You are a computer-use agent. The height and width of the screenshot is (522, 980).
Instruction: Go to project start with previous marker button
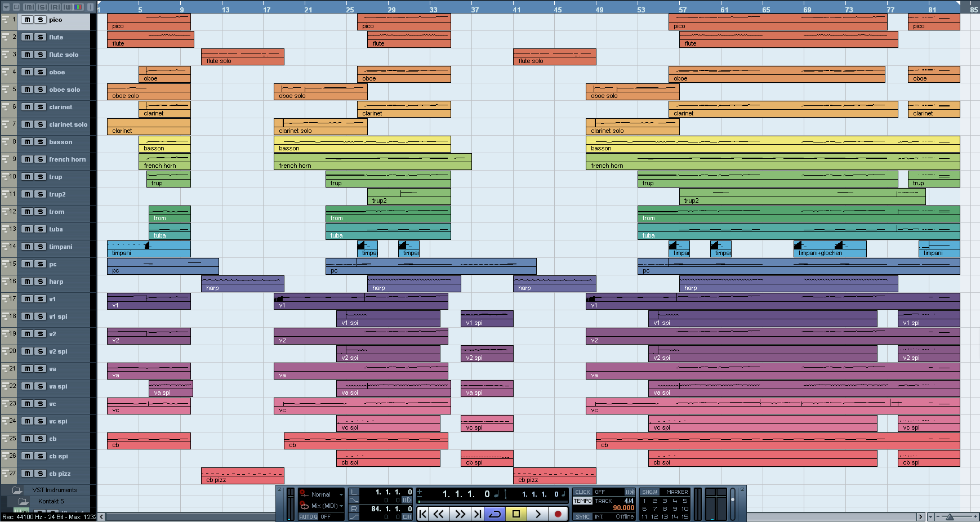(x=423, y=514)
